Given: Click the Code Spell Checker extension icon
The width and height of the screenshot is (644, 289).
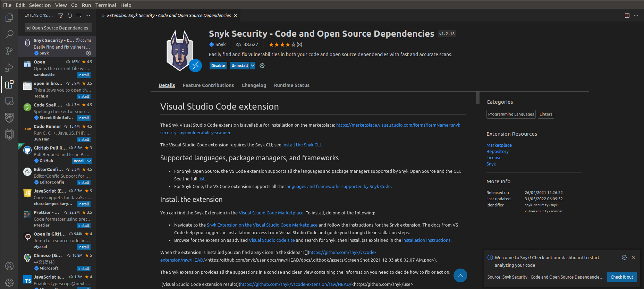Looking at the screenshot, I should 27,108.
